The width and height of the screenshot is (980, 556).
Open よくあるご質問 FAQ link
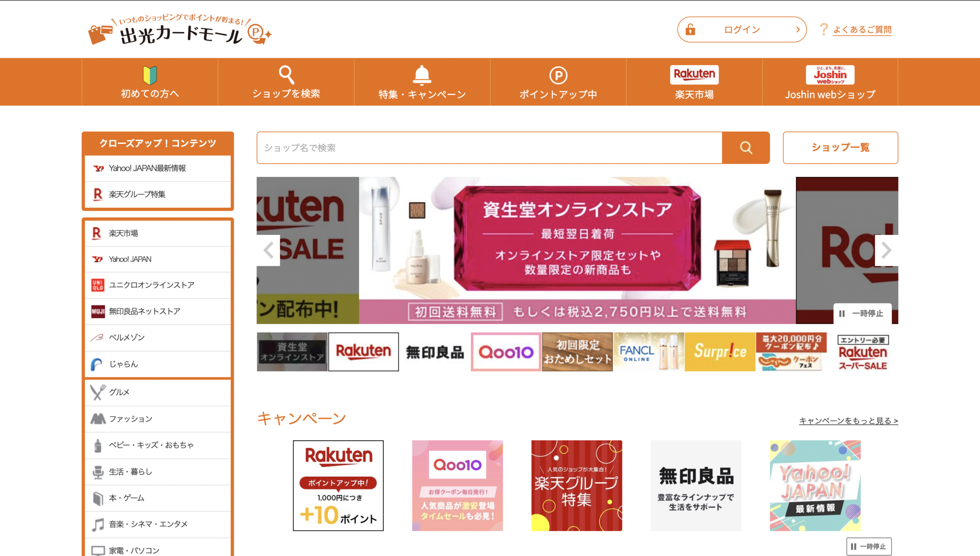pyautogui.click(x=862, y=29)
